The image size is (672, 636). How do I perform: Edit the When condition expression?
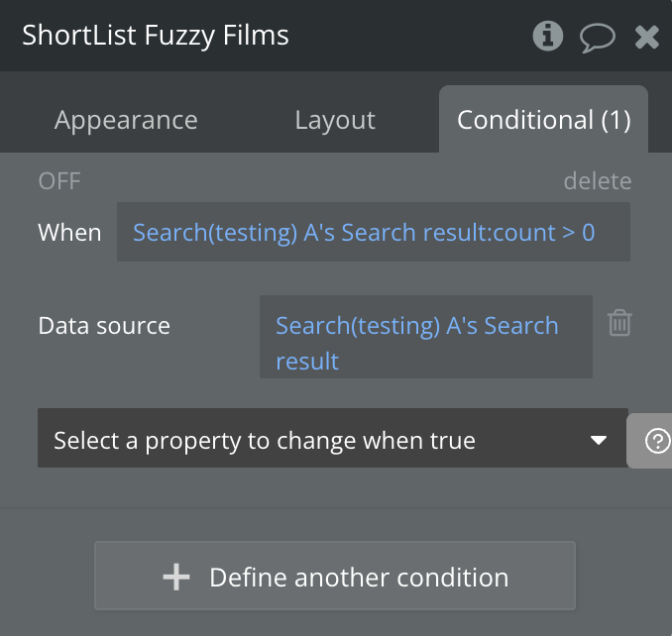point(363,233)
